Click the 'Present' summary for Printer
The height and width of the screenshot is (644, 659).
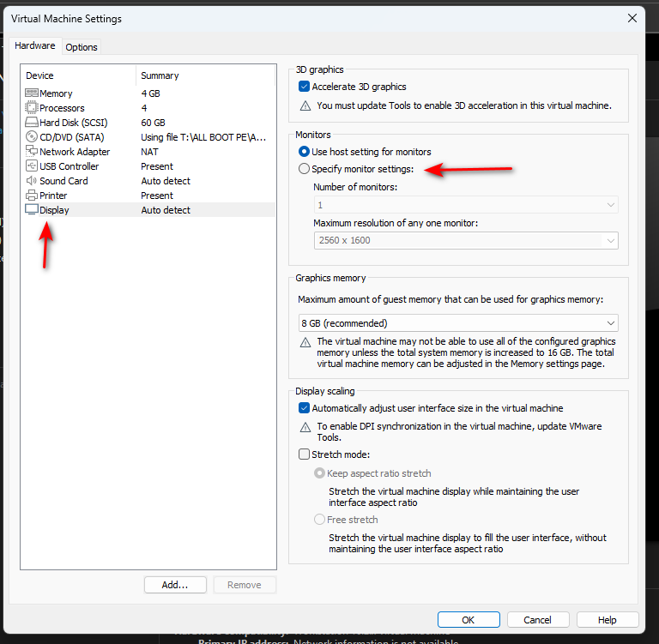pyautogui.click(x=157, y=196)
